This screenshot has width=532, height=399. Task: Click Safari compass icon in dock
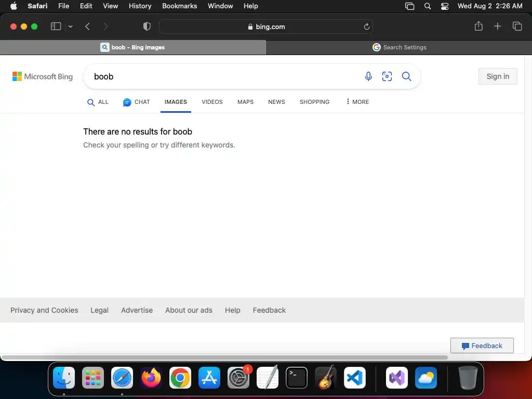(122, 378)
